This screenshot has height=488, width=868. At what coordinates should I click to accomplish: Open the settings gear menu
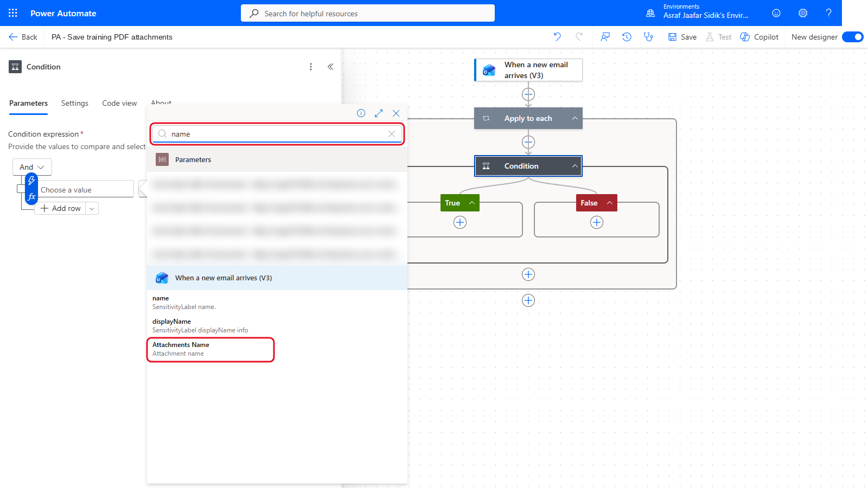pyautogui.click(x=803, y=13)
